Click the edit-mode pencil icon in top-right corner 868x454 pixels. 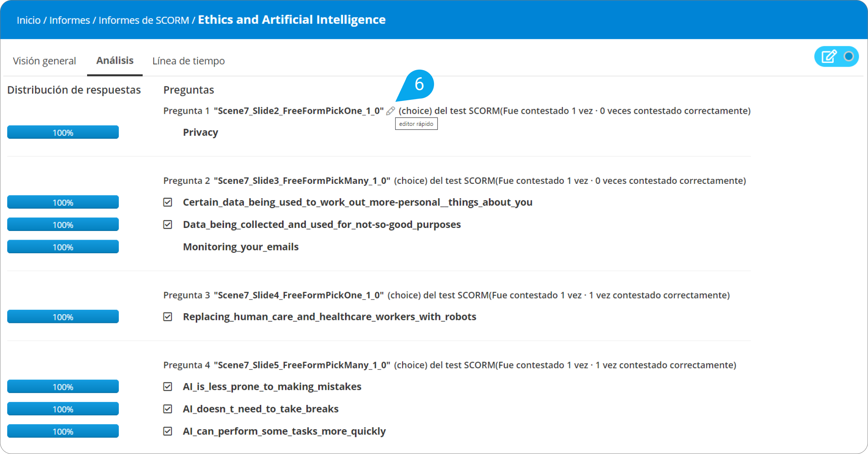point(829,57)
